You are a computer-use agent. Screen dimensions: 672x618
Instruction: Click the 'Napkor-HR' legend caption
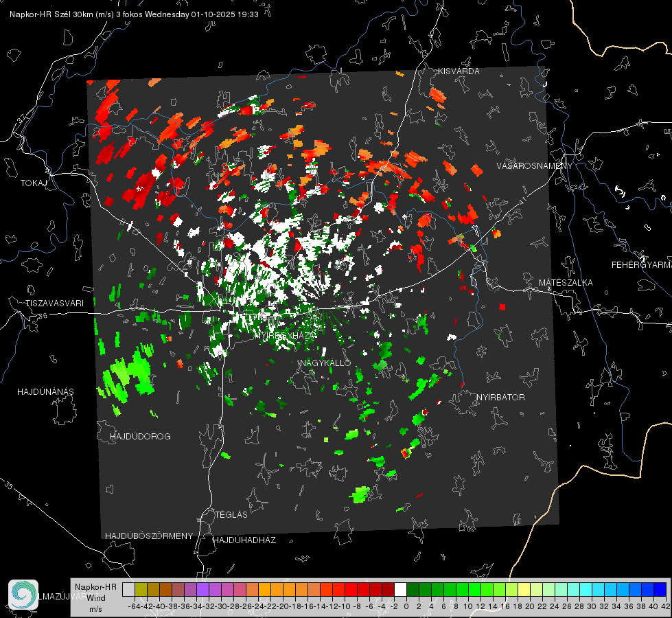95,587
